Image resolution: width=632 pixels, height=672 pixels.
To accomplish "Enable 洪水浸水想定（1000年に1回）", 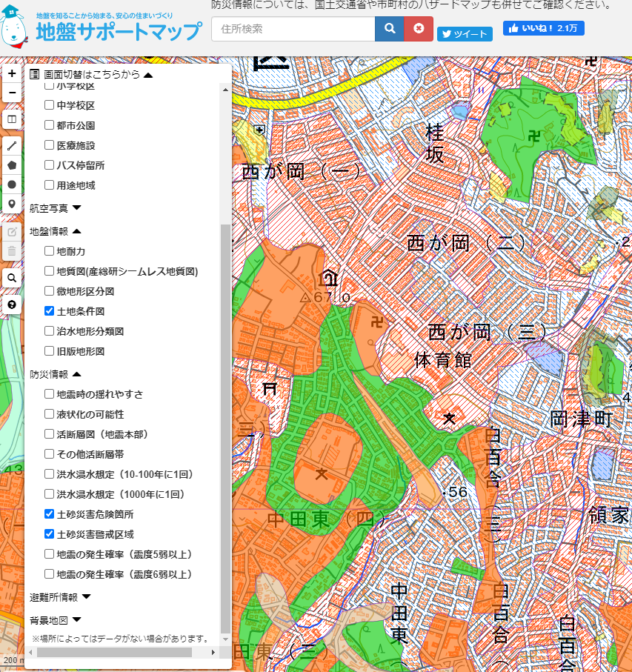I will pyautogui.click(x=50, y=494).
